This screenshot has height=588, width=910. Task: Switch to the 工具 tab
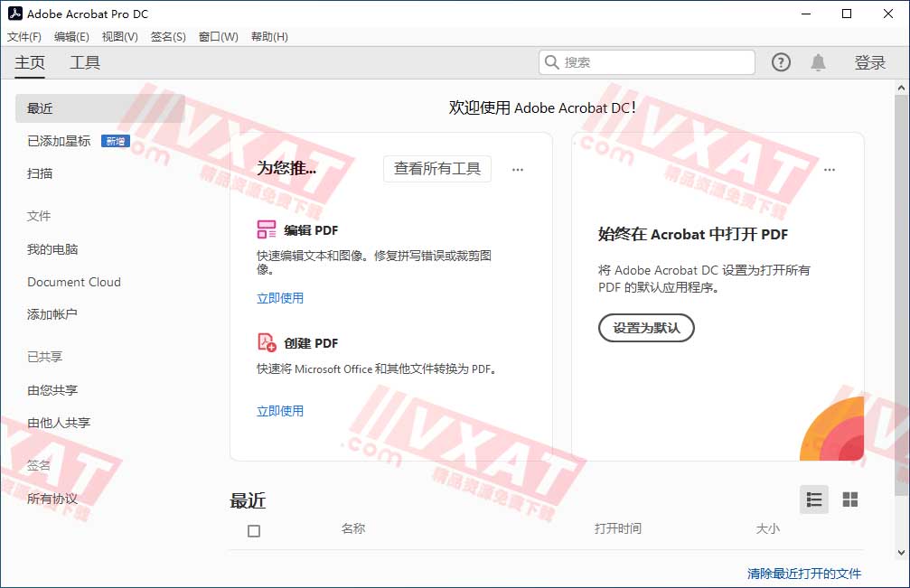pyautogui.click(x=85, y=62)
